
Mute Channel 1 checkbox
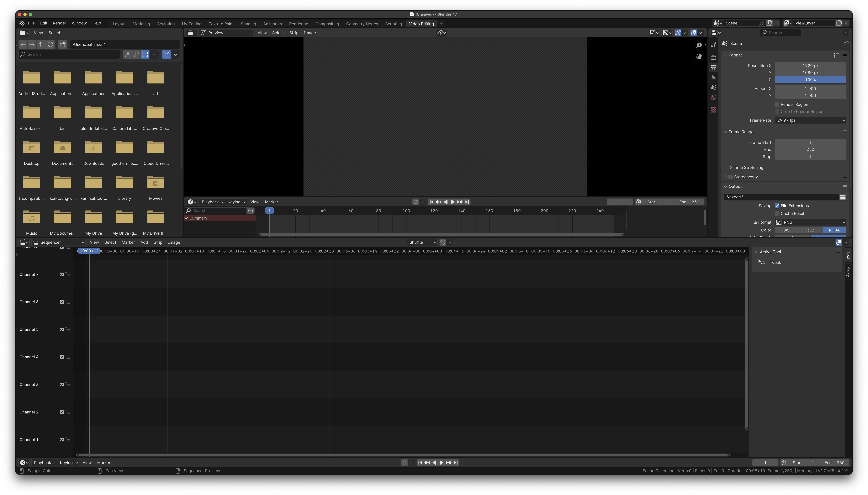coord(62,440)
